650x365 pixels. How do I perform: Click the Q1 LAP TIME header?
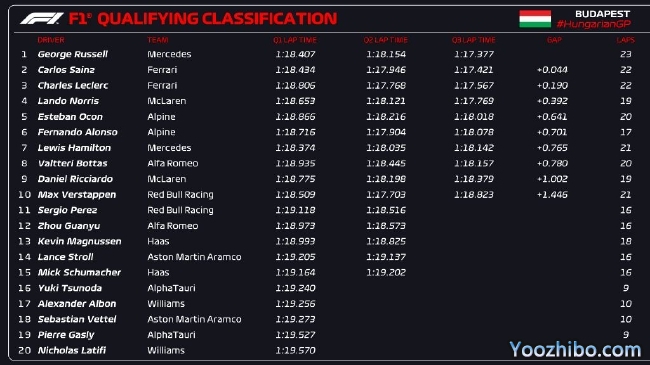pyautogui.click(x=295, y=40)
